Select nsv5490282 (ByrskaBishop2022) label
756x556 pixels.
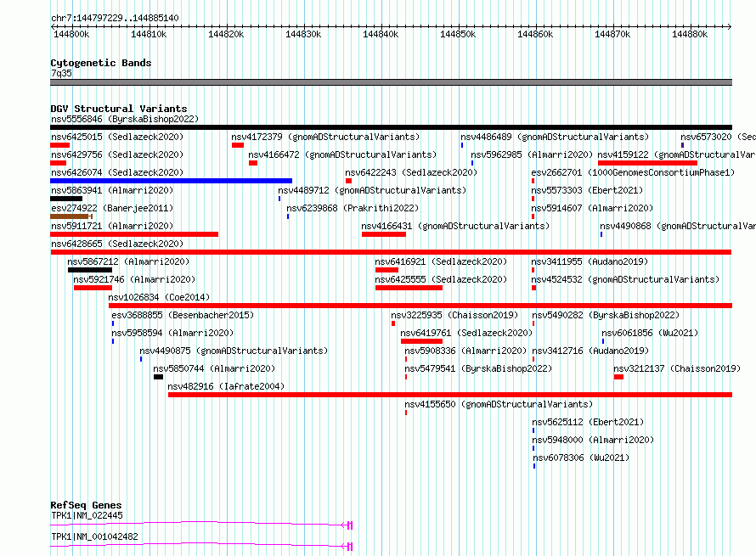(606, 315)
